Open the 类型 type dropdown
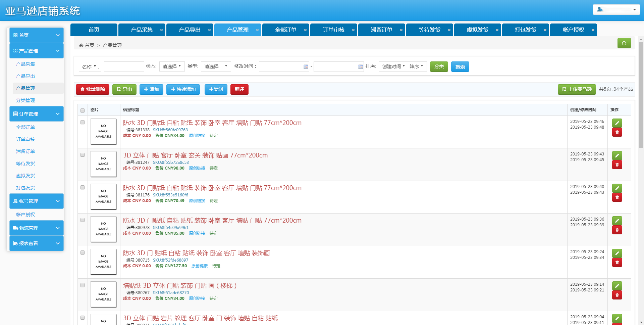Viewport: 644px width, 325px height. click(x=216, y=66)
